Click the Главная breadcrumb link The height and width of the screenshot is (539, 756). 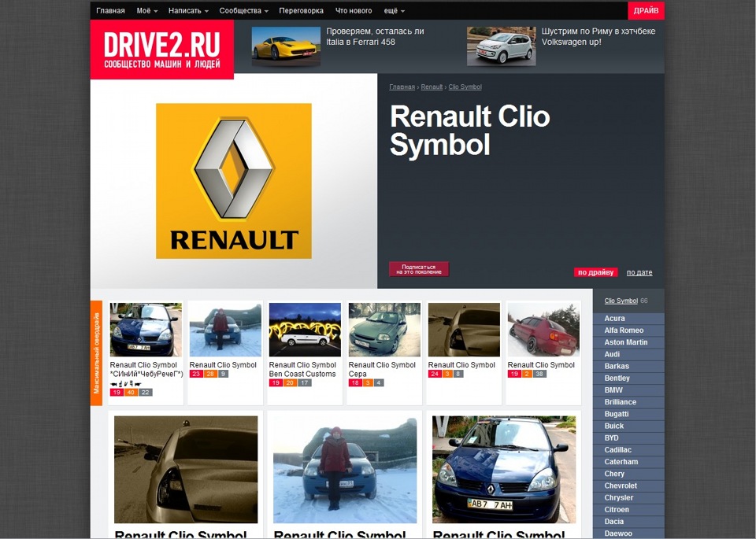pos(402,87)
